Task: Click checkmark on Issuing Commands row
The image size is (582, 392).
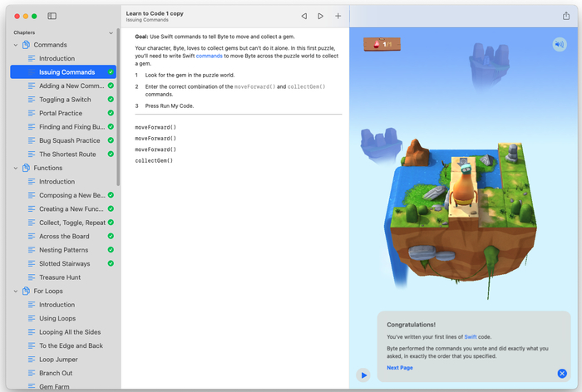Action: point(111,72)
